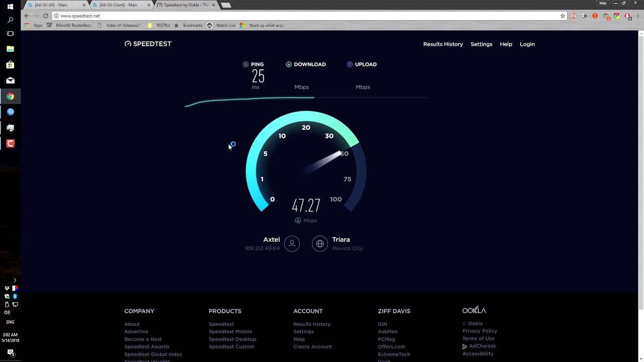Open Advertise footer link
The width and height of the screenshot is (644, 362).
136,332
